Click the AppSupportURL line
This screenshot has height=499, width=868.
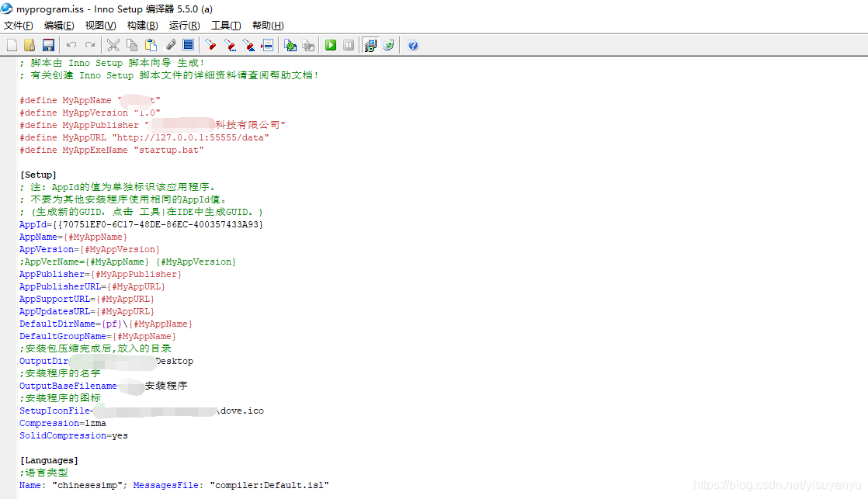[87, 300]
